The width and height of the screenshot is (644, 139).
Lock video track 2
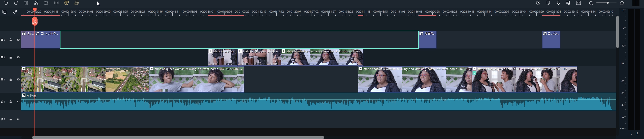coord(11,57)
